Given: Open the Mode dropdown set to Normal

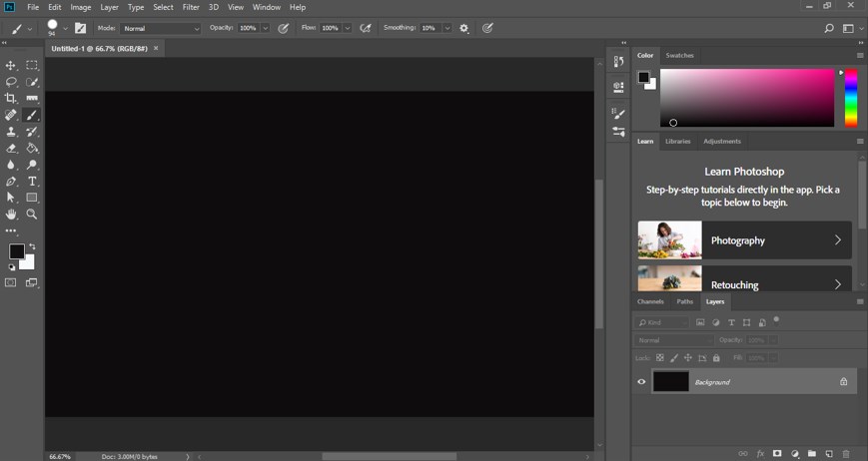Looking at the screenshot, I should pyautogui.click(x=160, y=28).
